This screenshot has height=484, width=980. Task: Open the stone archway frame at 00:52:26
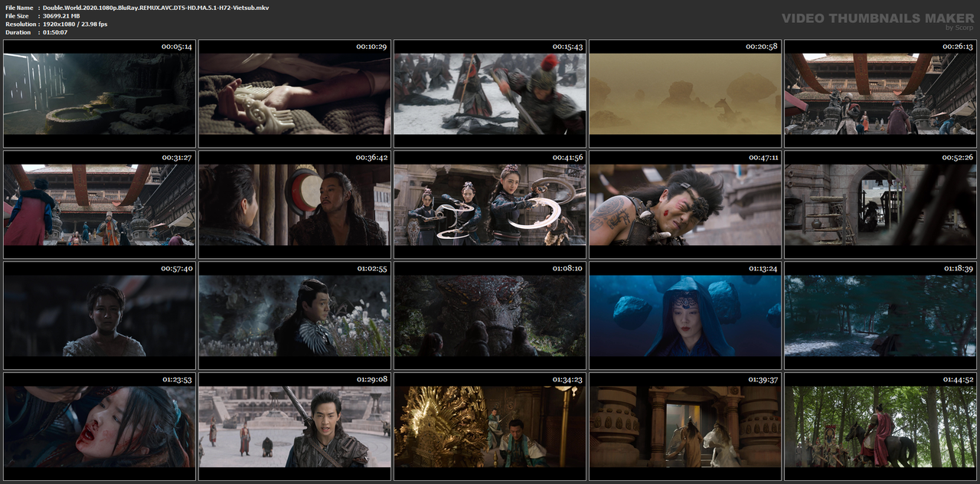click(880, 204)
